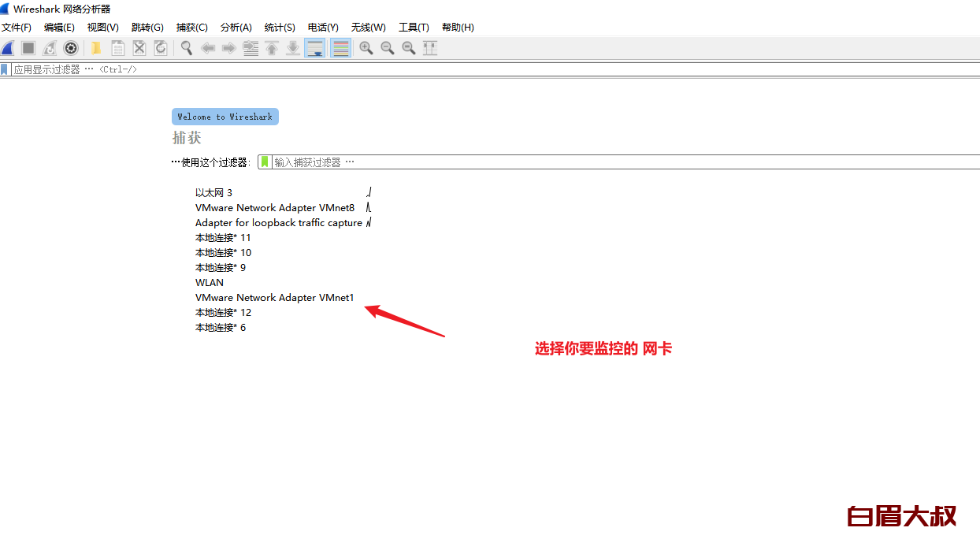The image size is (980, 550).
Task: Start capturing packets with the shark fin icon
Action: tap(8, 48)
